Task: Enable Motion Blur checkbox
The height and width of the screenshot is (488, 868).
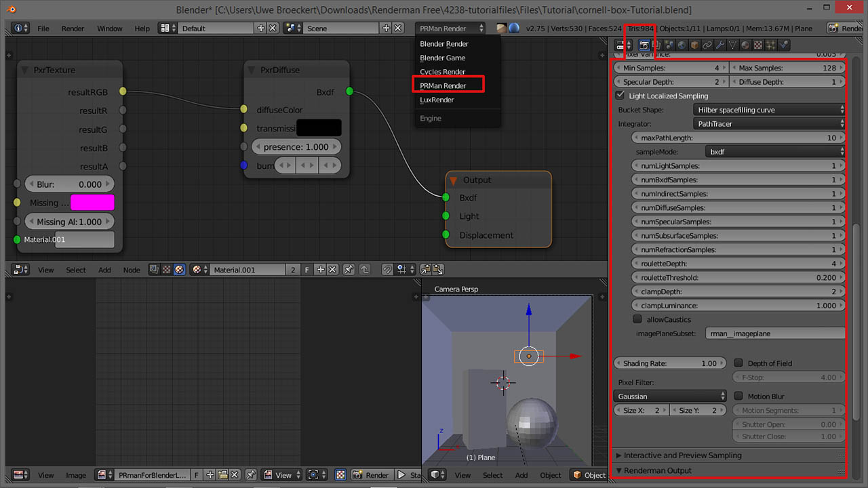Action: point(738,396)
